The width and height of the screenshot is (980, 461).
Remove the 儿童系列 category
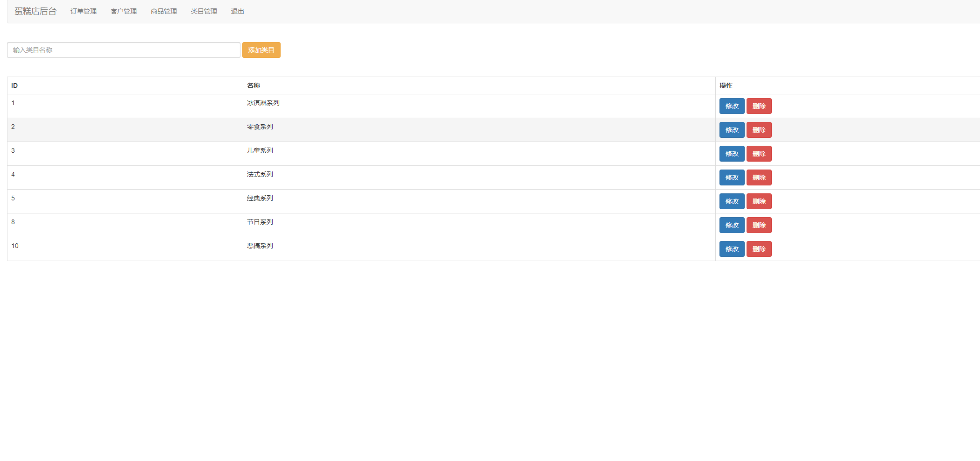tap(759, 154)
